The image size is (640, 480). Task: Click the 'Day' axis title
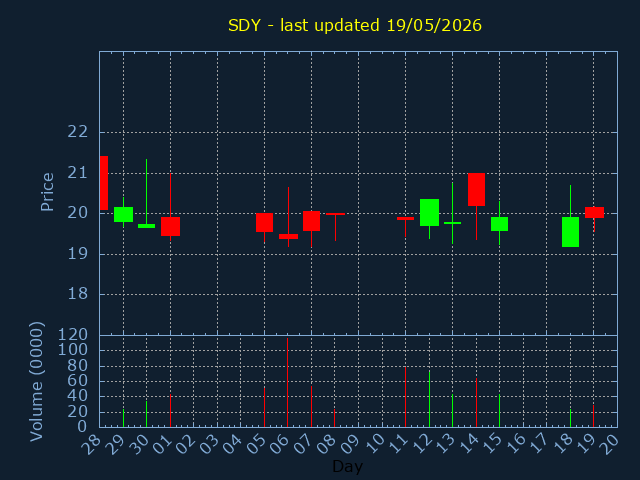click(x=347, y=466)
